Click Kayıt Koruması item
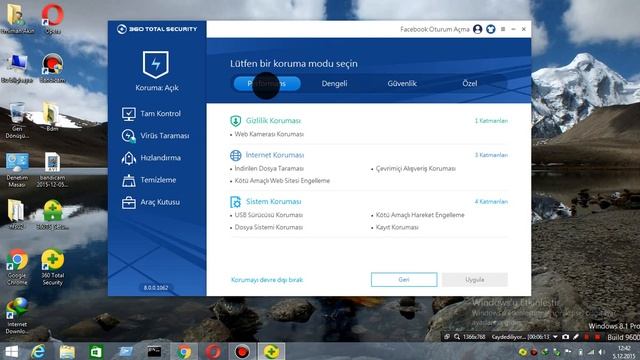Screen dimensions: 640x360 (397, 227)
